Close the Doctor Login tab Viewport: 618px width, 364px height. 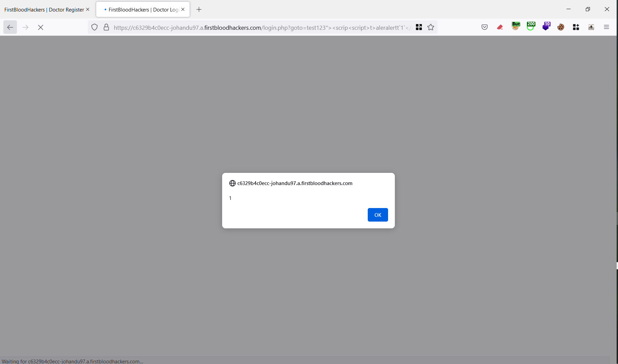(x=183, y=9)
